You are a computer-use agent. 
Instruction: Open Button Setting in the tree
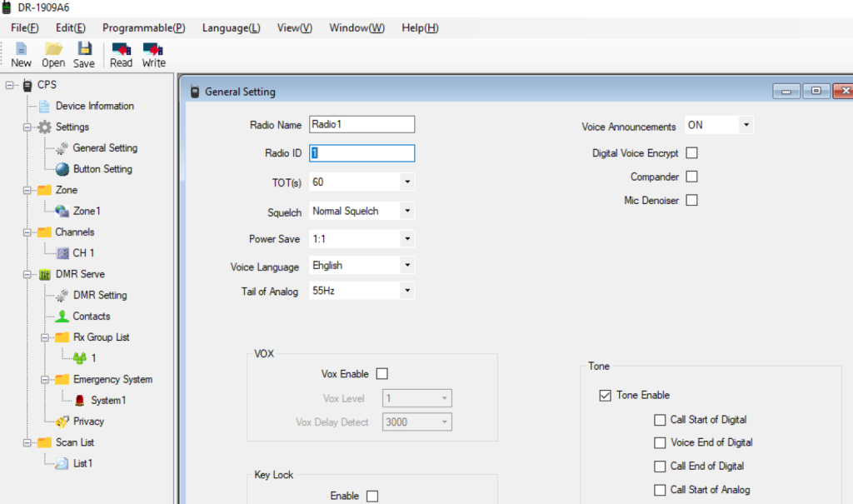coord(102,169)
